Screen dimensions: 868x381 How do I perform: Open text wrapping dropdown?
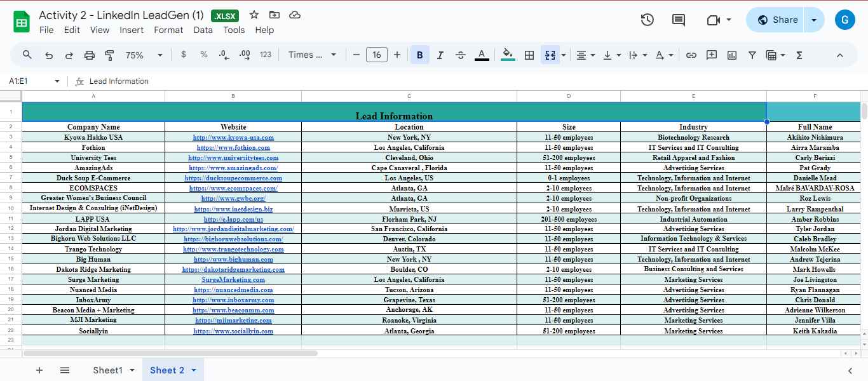637,55
